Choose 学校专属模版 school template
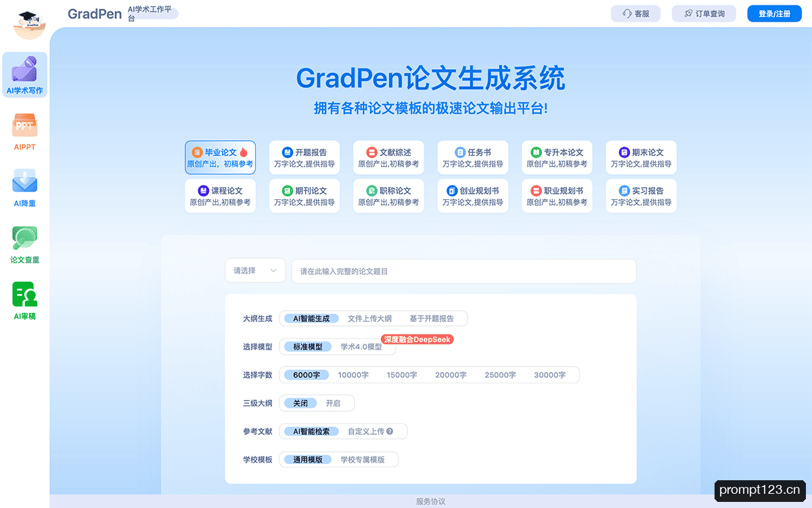This screenshot has width=812, height=508. tap(363, 459)
